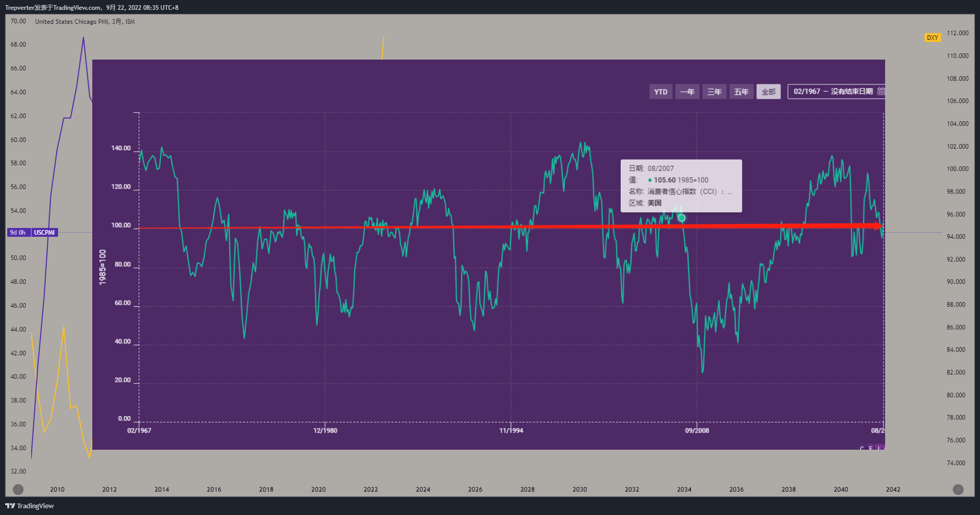Click the 02/1967 date range field
The width and height of the screenshot is (980, 515).
(836, 91)
